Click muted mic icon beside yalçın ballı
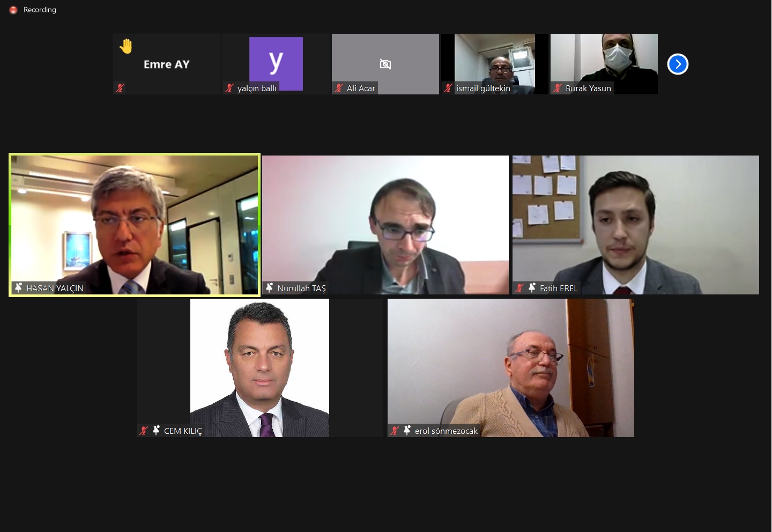 [229, 88]
